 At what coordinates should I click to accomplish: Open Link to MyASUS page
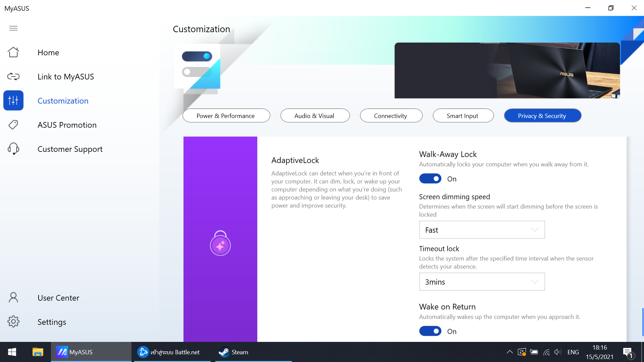(x=66, y=77)
